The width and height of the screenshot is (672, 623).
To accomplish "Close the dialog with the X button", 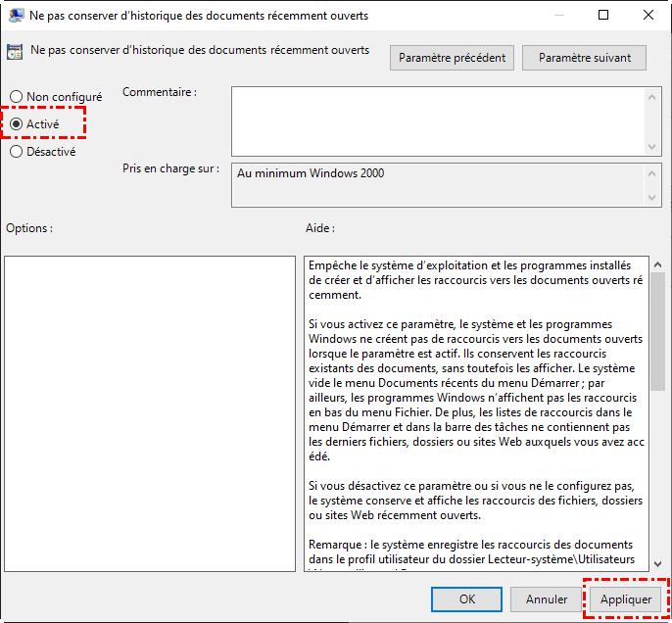I will [648, 16].
